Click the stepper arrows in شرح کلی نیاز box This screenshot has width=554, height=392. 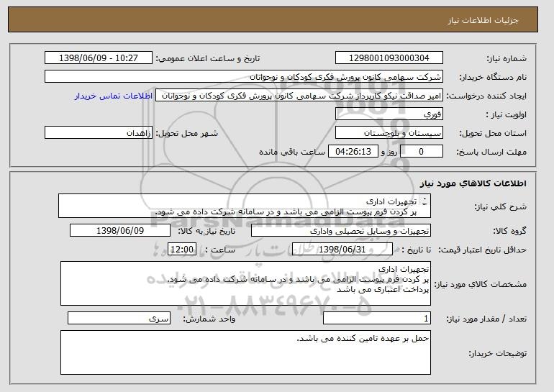coord(424,201)
